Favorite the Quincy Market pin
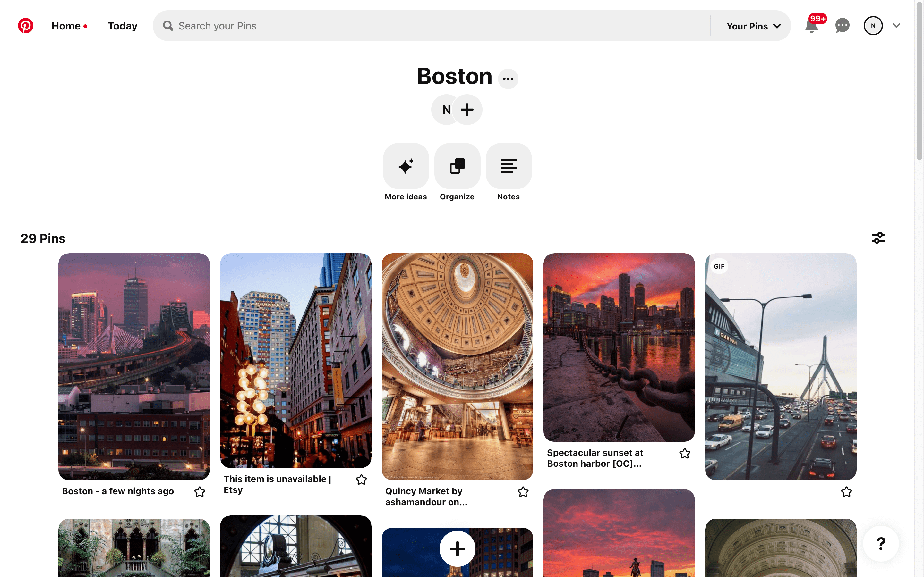Viewport: 924px width, 577px height. 523,491
